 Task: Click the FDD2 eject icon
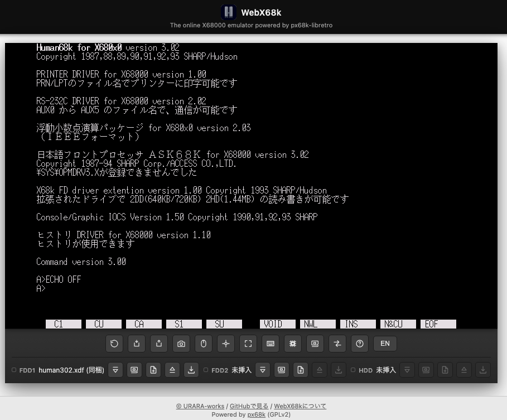tap(320, 370)
